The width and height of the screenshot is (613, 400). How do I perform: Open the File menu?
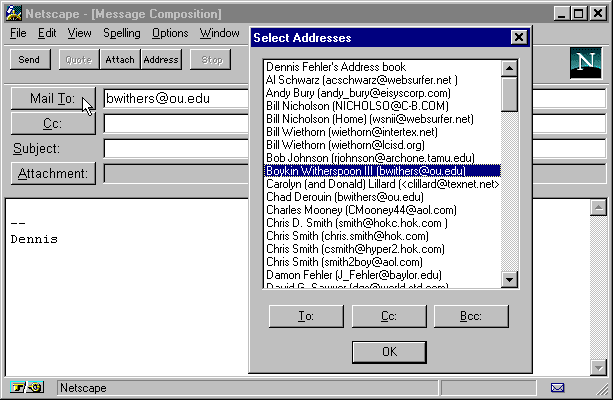click(x=18, y=33)
